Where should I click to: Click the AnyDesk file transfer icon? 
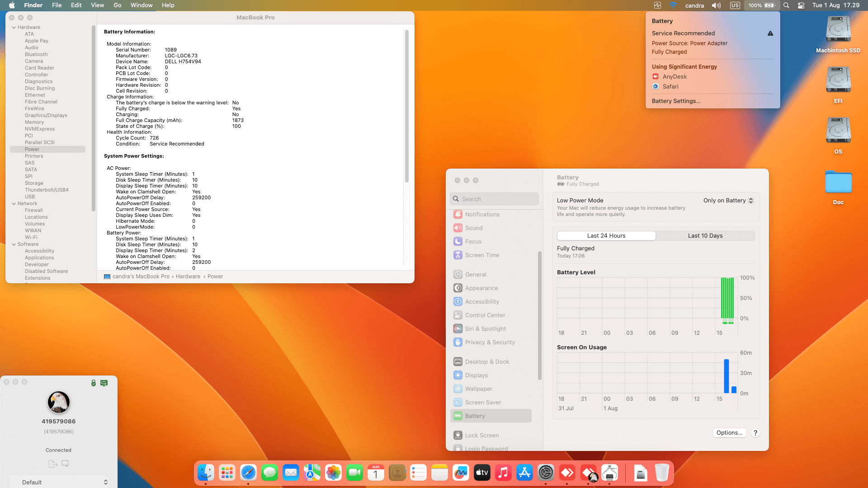click(x=53, y=464)
